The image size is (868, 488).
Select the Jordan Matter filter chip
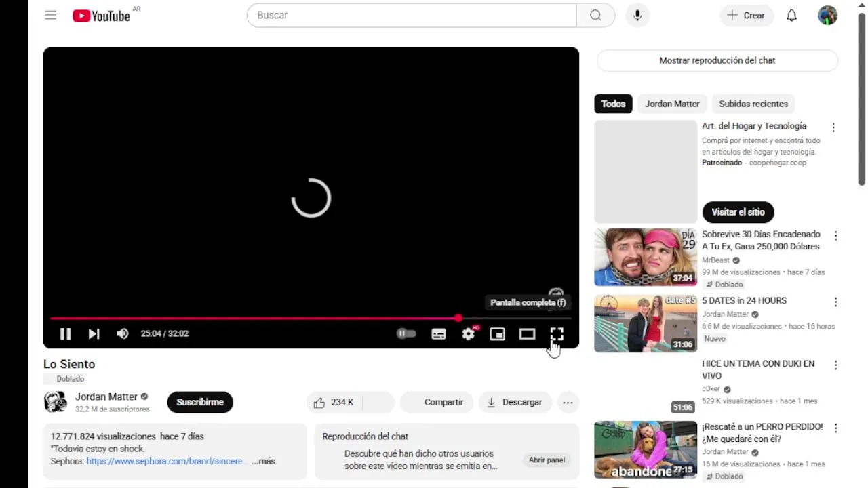tap(672, 104)
